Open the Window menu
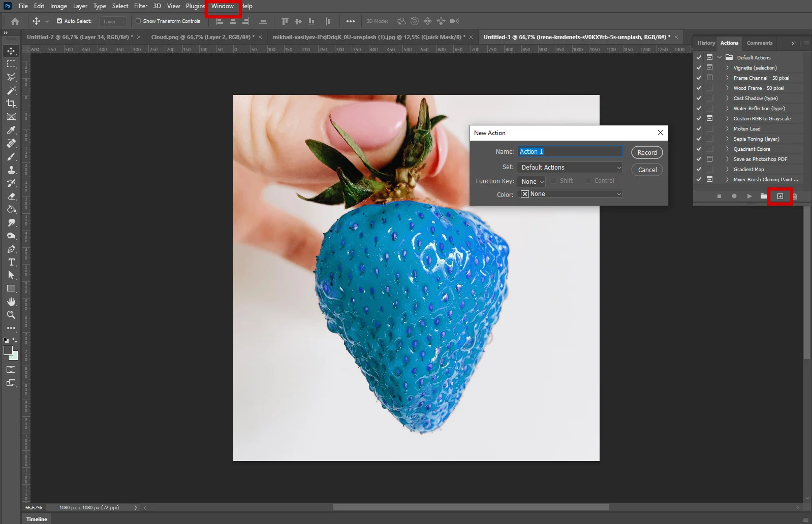Image resolution: width=812 pixels, height=524 pixels. (x=223, y=6)
